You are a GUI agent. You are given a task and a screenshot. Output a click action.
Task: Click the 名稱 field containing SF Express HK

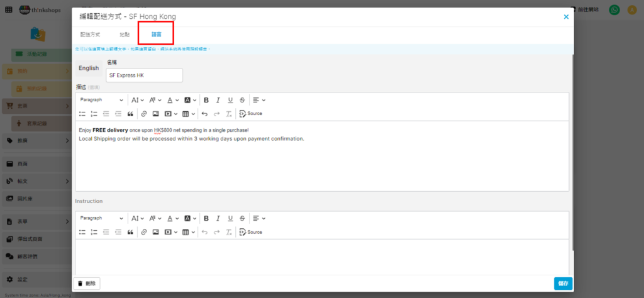pos(145,75)
